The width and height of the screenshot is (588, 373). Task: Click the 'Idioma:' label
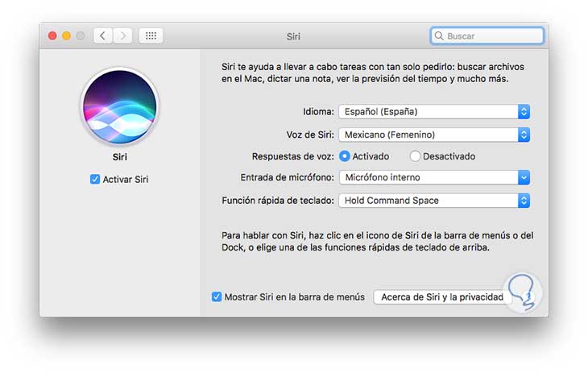click(x=318, y=112)
